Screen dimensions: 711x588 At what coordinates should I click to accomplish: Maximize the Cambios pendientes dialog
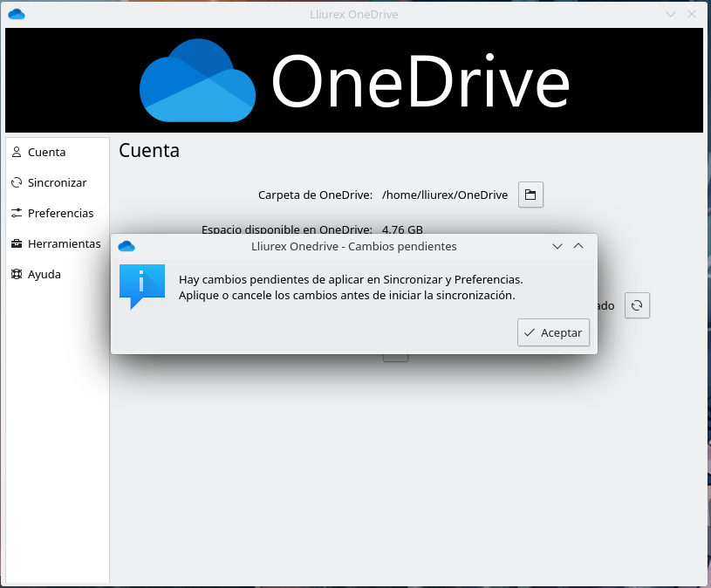(x=578, y=246)
